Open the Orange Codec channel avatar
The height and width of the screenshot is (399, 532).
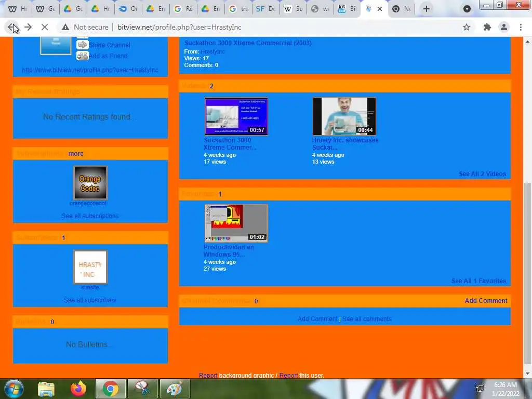[90, 183]
